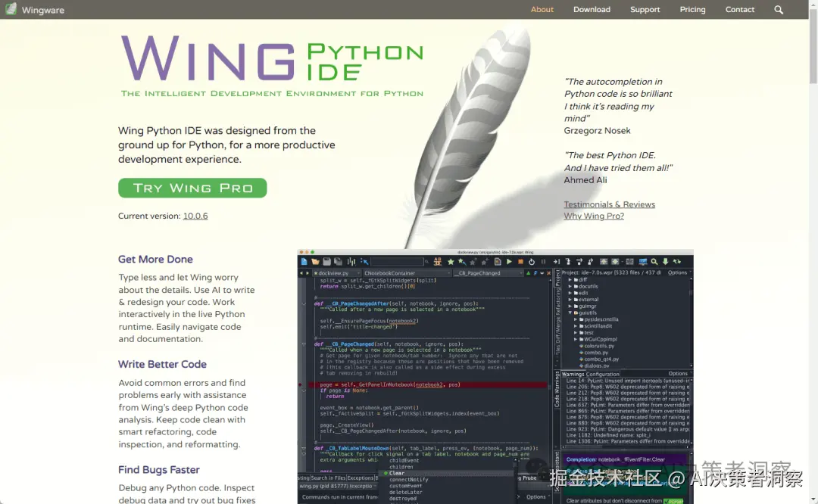
Task: Click the Wingware logo icon
Action: pos(11,9)
